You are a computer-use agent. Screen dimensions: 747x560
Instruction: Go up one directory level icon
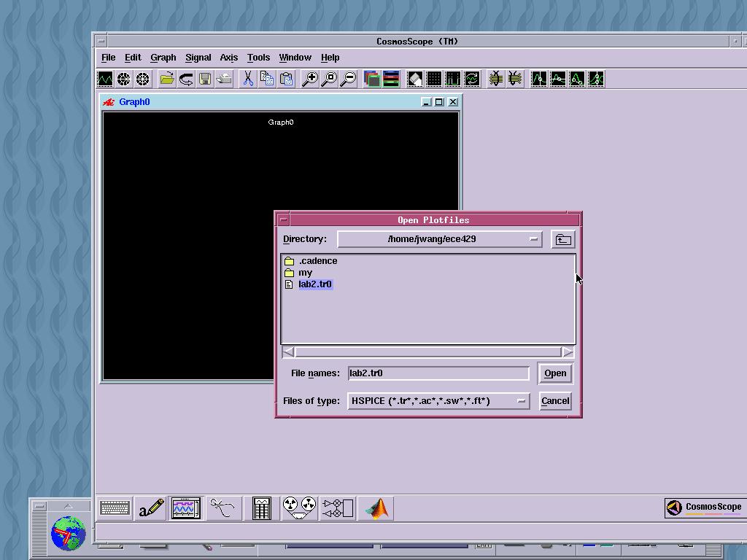(x=563, y=239)
